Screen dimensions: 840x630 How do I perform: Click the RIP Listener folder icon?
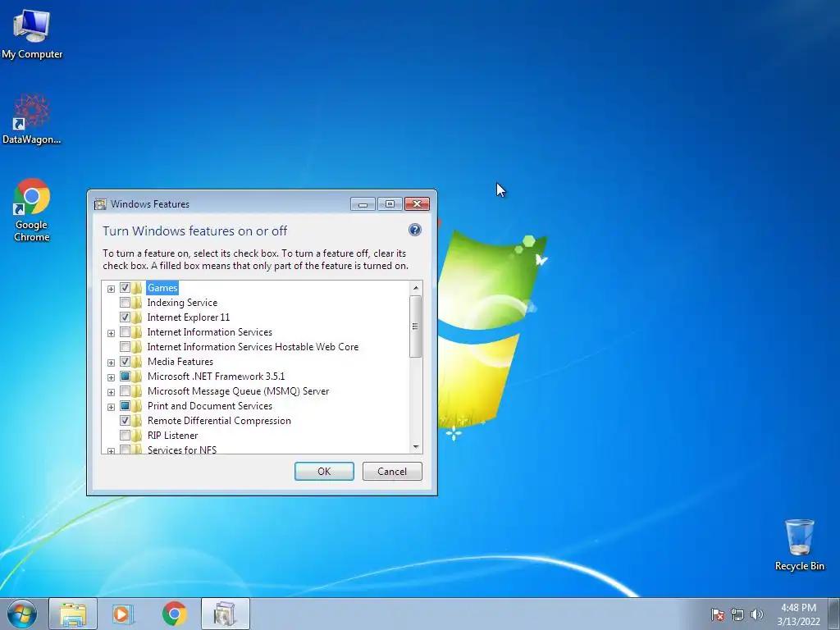(137, 435)
